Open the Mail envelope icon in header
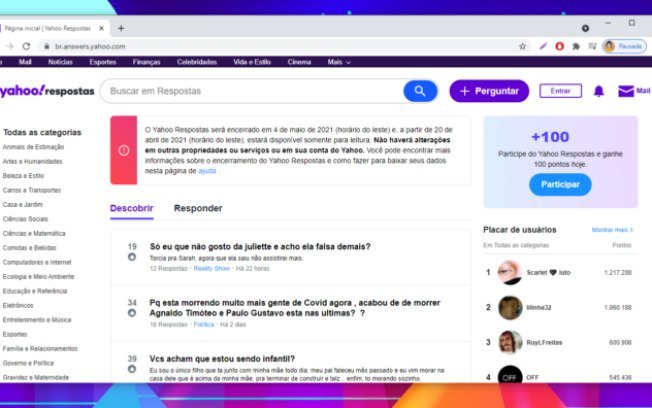The width and height of the screenshot is (652, 408). 626,91
